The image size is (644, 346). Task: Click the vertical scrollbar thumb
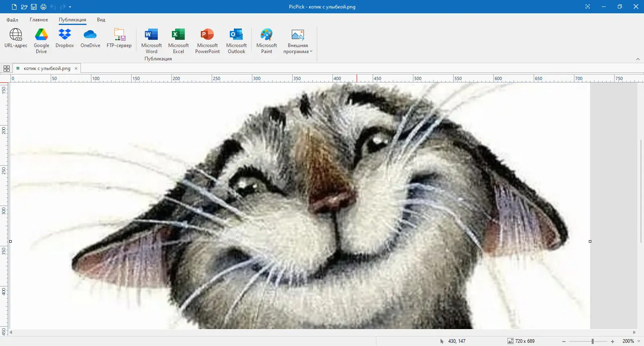641,191
